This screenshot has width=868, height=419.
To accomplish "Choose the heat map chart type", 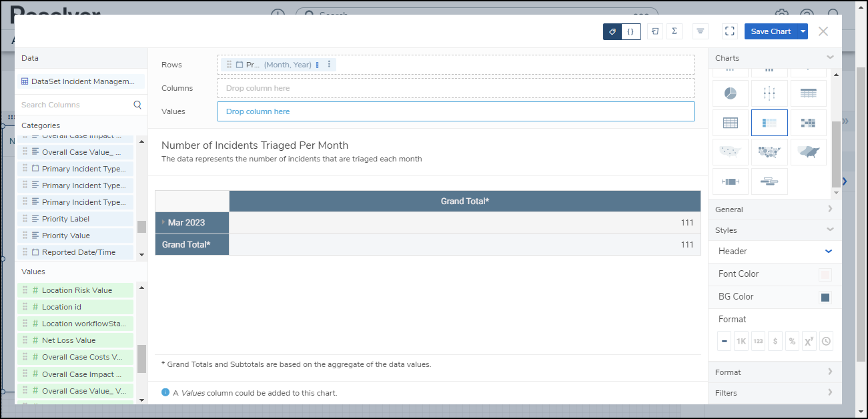I will click(808, 123).
